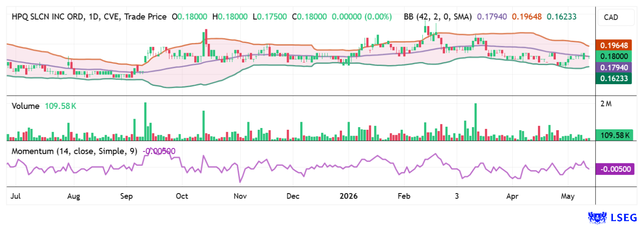Click the 0.16233 BB lower value in legend
This screenshot has height=225, width=644.
point(562,17)
